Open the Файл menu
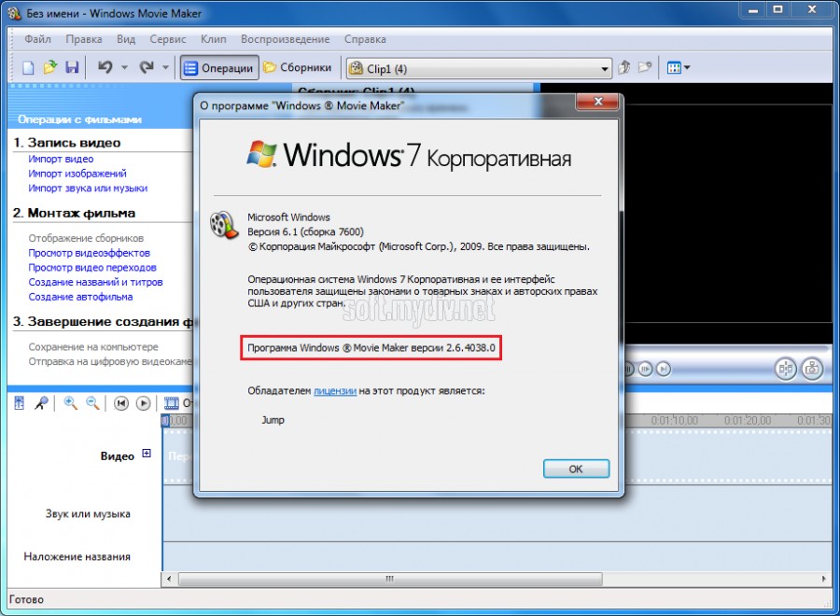This screenshot has width=840, height=616. click(37, 39)
